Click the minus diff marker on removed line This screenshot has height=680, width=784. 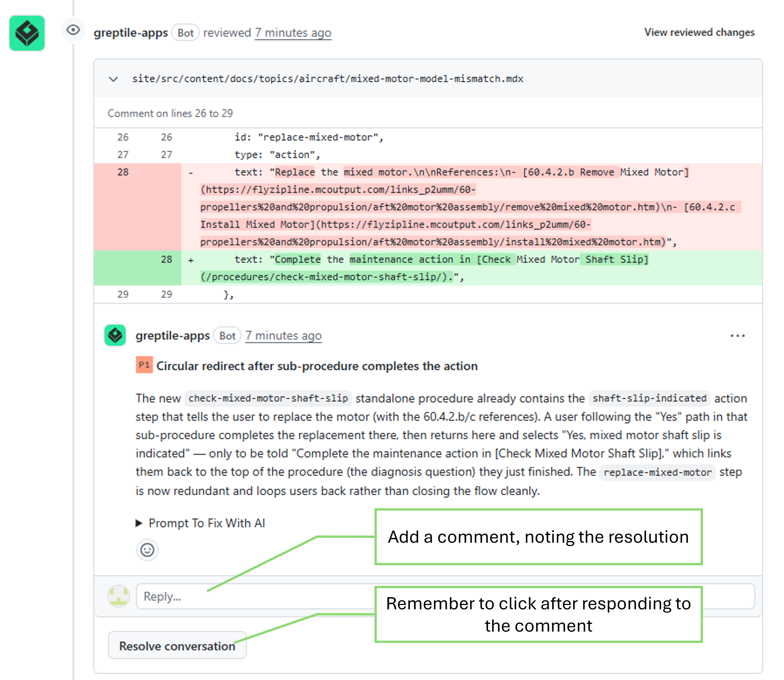191,173
